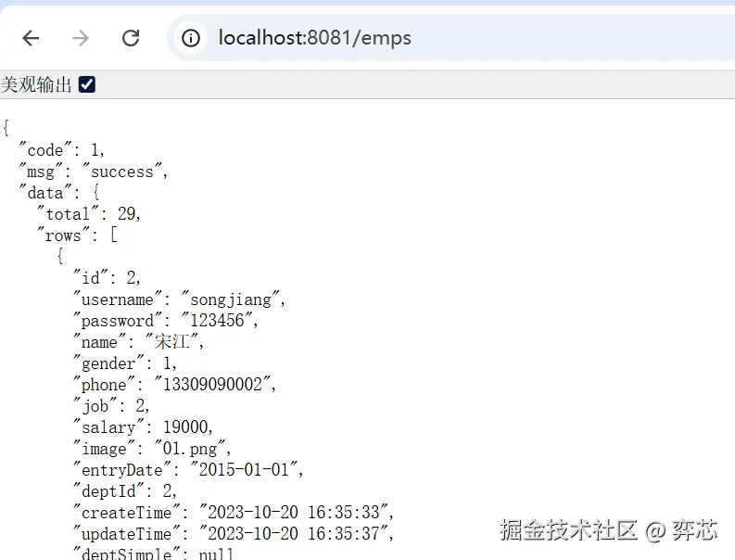This screenshot has height=560, width=735.
Task: Click the phone number 13309090002
Action: (212, 384)
